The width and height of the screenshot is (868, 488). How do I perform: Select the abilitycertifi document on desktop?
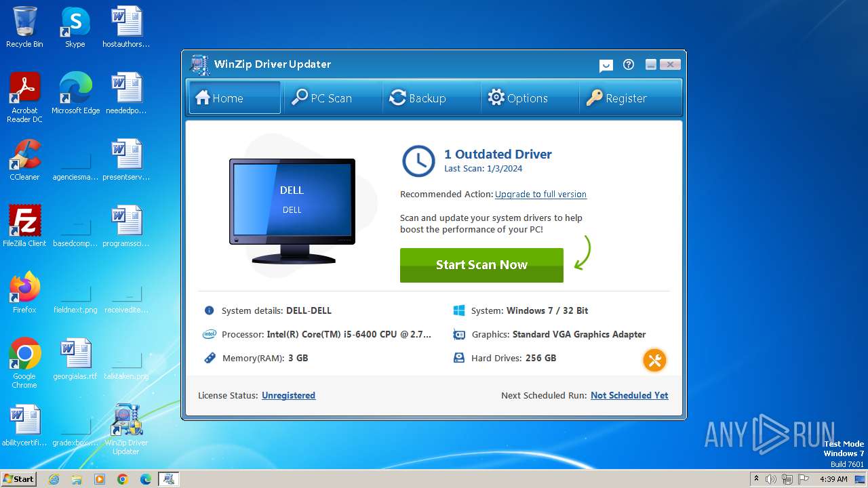[x=24, y=426]
